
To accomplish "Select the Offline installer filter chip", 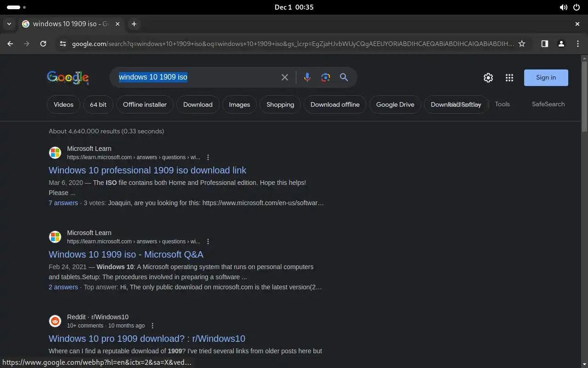I will 145,104.
